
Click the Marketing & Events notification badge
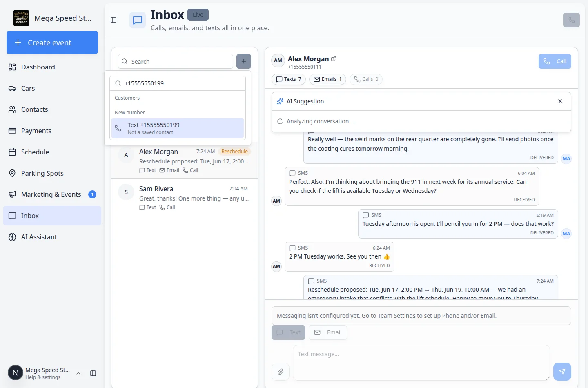92,194
